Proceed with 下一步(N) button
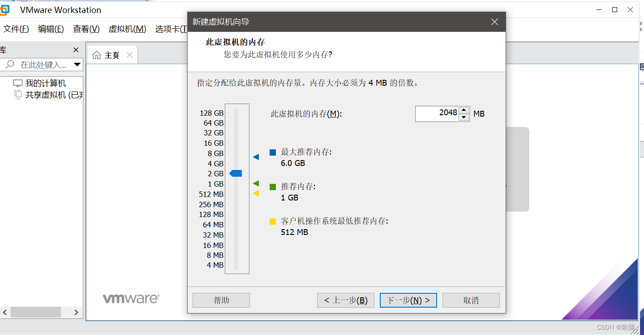This screenshot has height=335, width=644. coord(408,300)
